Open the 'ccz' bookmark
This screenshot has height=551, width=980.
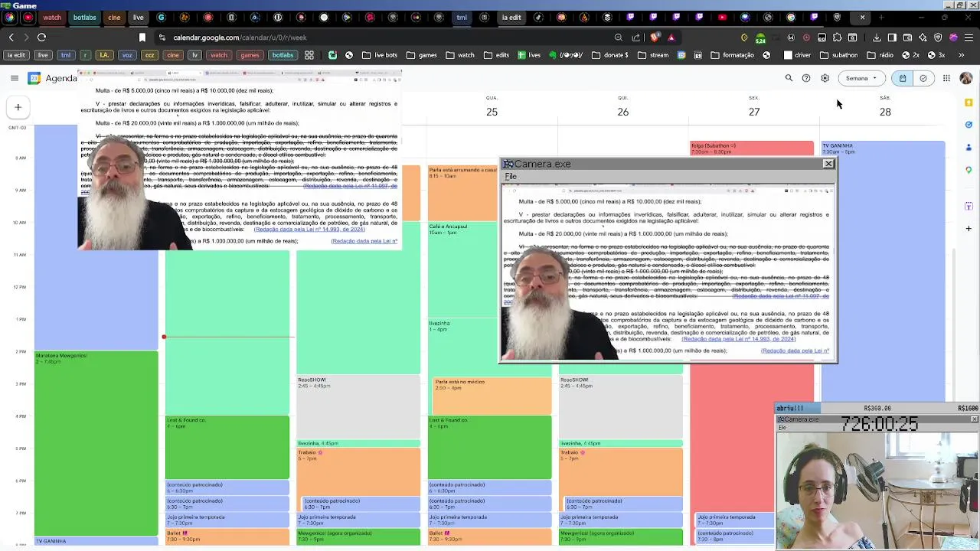pyautogui.click(x=150, y=55)
